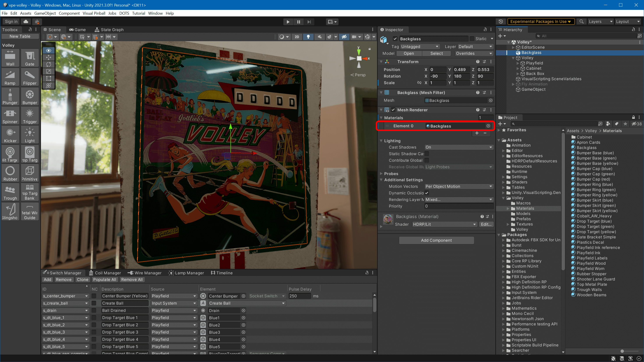This screenshot has width=644, height=362.
Task: Open the Visual Pinball menu
Action: pos(94,13)
